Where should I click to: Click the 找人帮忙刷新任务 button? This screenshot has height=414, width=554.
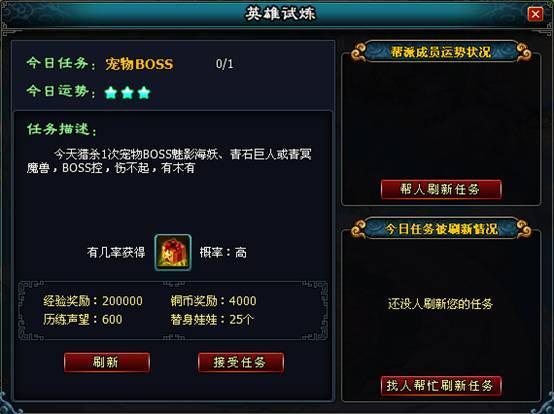click(x=441, y=385)
